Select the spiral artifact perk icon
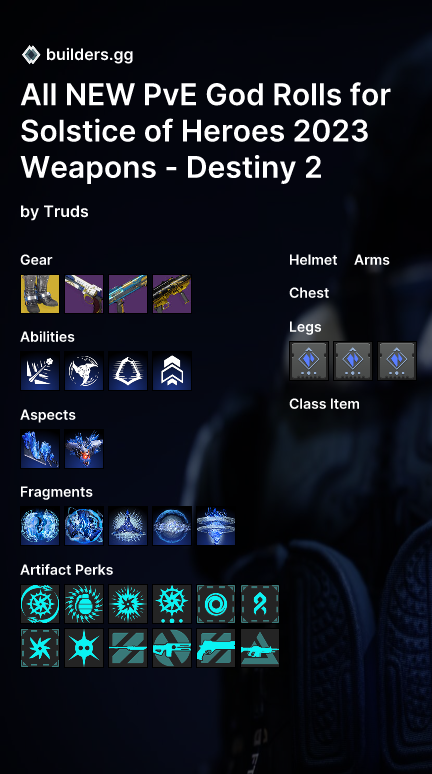The width and height of the screenshot is (432, 774). tap(216, 604)
